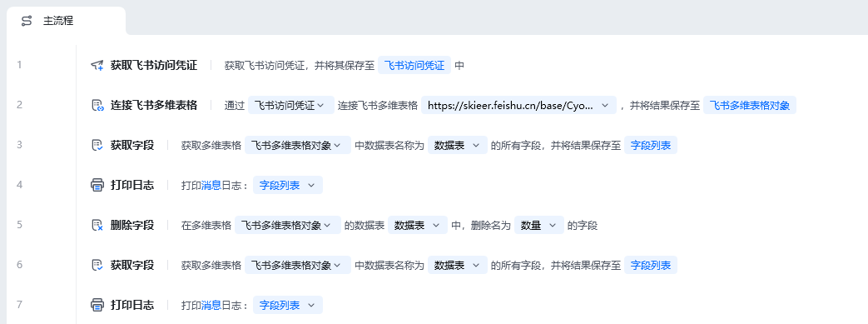Click line number 1
This screenshot has width=868, height=324.
coord(19,65)
